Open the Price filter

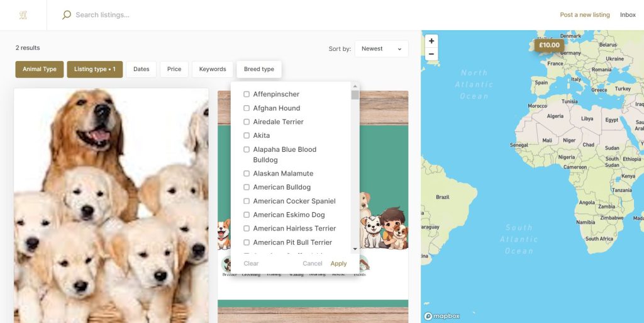(x=174, y=69)
